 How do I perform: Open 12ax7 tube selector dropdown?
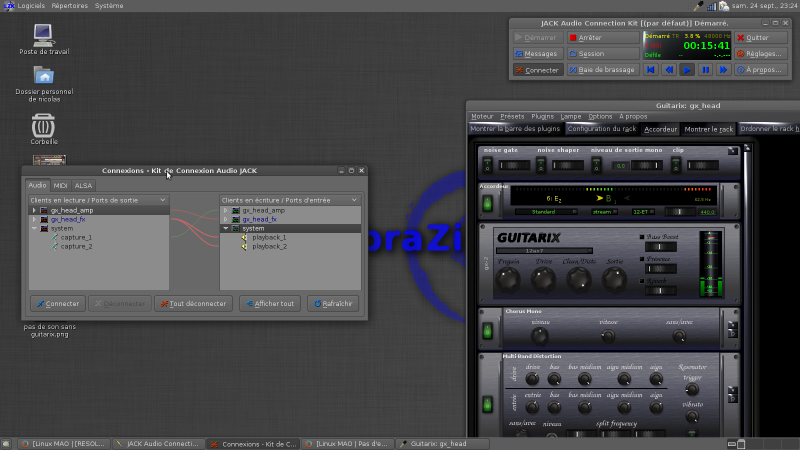(544, 251)
